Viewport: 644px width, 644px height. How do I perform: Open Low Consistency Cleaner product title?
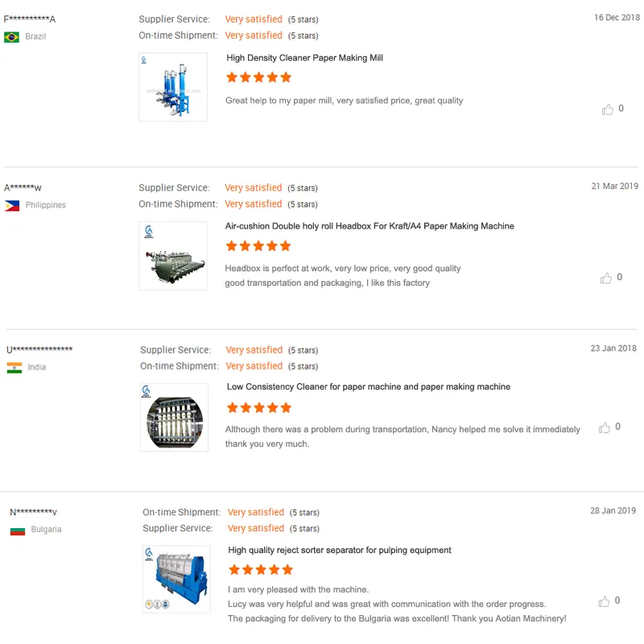(x=368, y=387)
